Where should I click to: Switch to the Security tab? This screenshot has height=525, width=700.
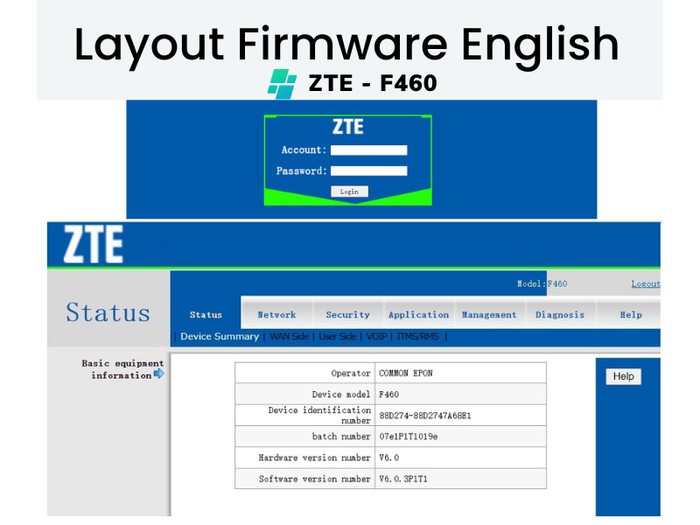tap(348, 315)
